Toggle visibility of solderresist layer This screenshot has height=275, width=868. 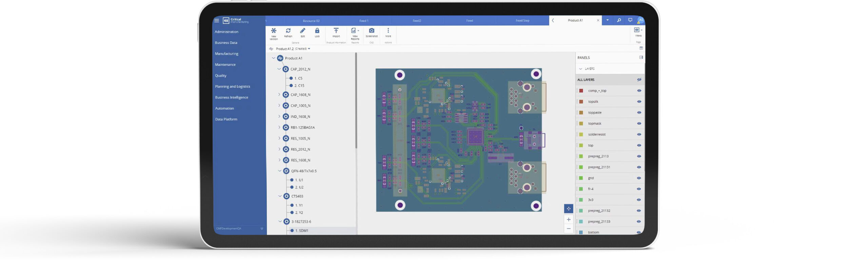coord(639,134)
